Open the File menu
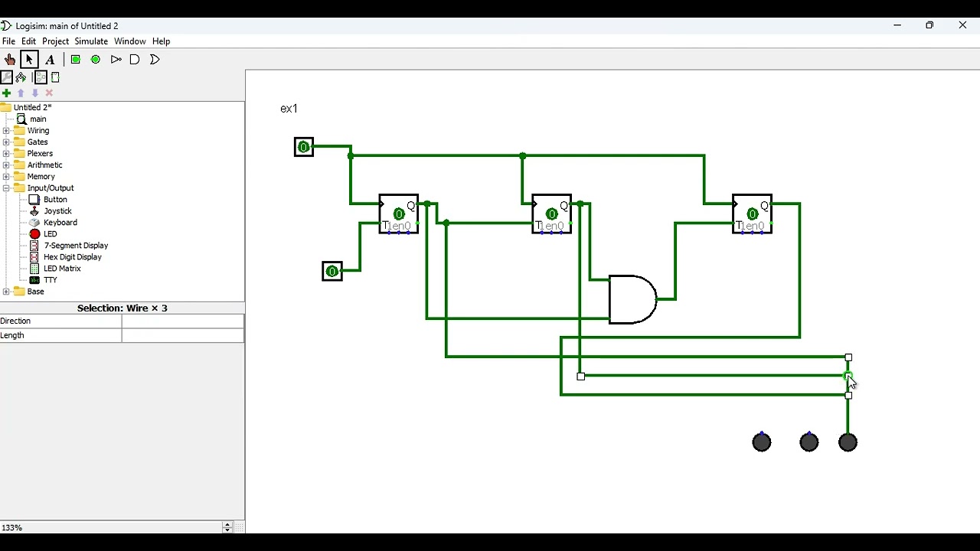The image size is (980, 551). (8, 41)
